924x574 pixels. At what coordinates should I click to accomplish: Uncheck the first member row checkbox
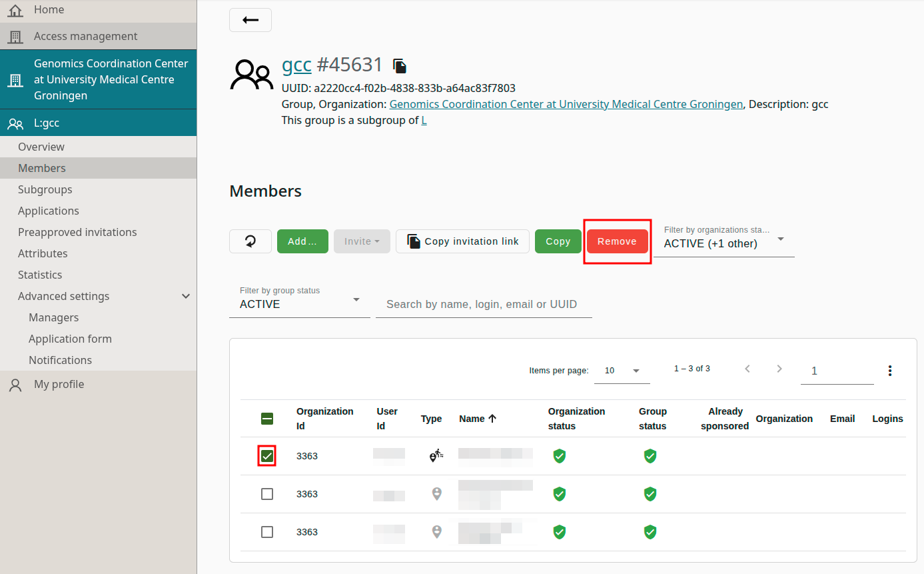coord(267,456)
